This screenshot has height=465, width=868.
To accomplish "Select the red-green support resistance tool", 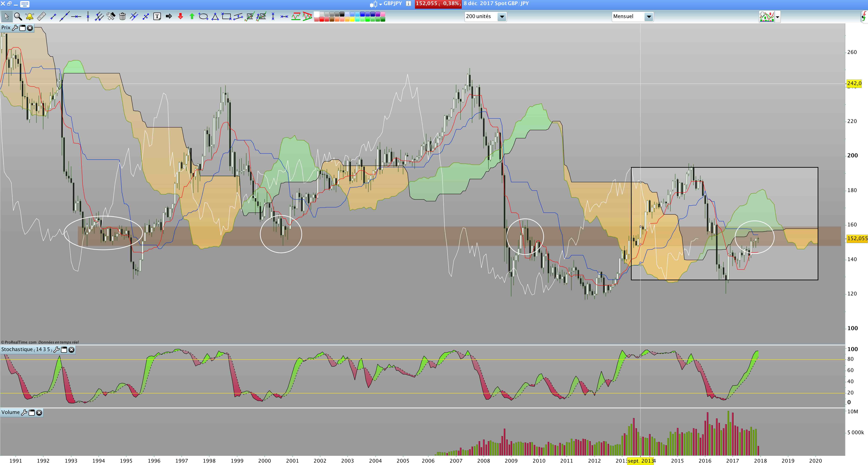I will pyautogui.click(x=296, y=16).
